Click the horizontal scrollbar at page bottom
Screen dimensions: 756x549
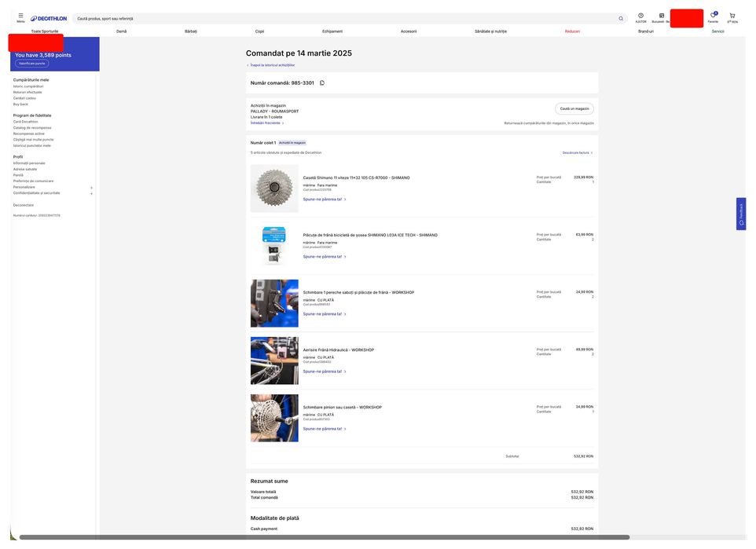coord(325,537)
